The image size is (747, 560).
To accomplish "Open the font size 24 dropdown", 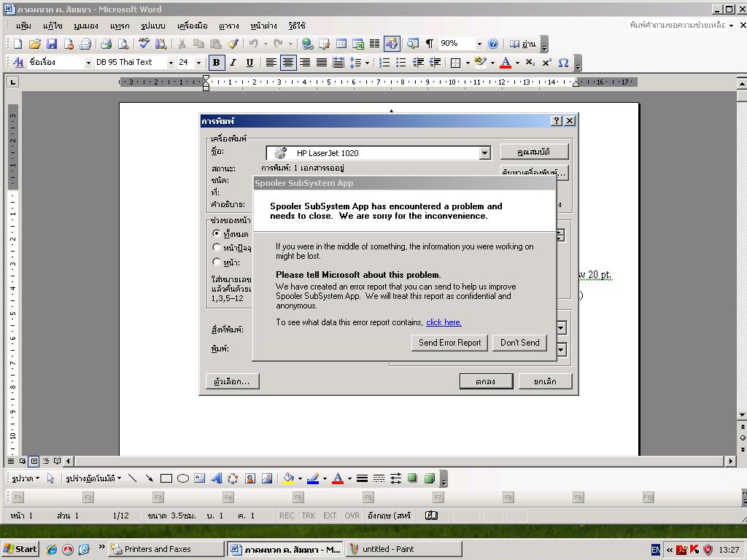I will point(198,63).
